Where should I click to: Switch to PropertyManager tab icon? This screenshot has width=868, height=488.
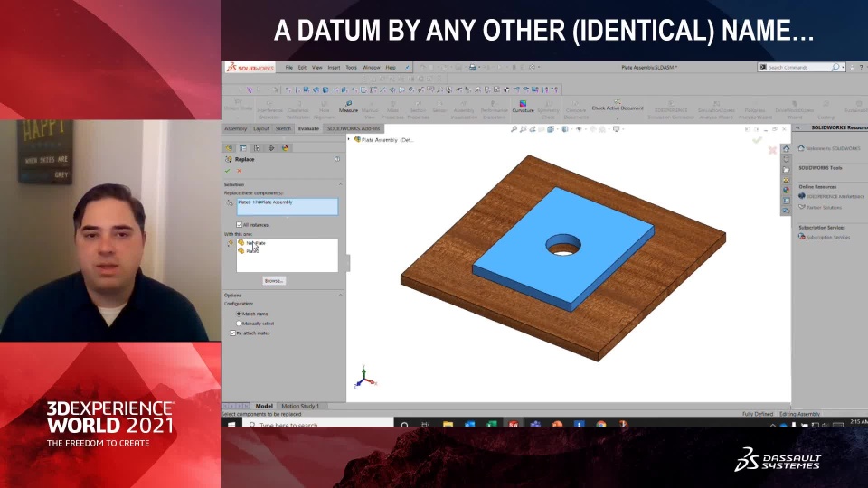[x=242, y=147]
